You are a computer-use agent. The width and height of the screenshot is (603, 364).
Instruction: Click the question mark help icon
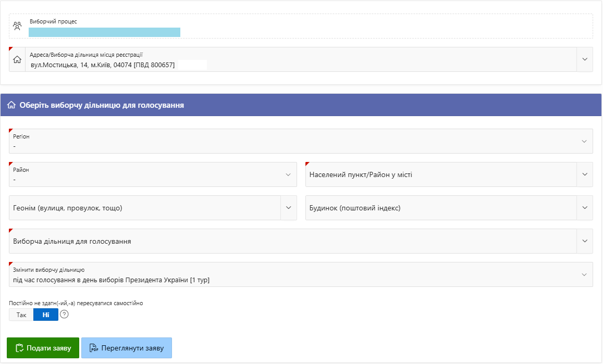[x=64, y=315]
